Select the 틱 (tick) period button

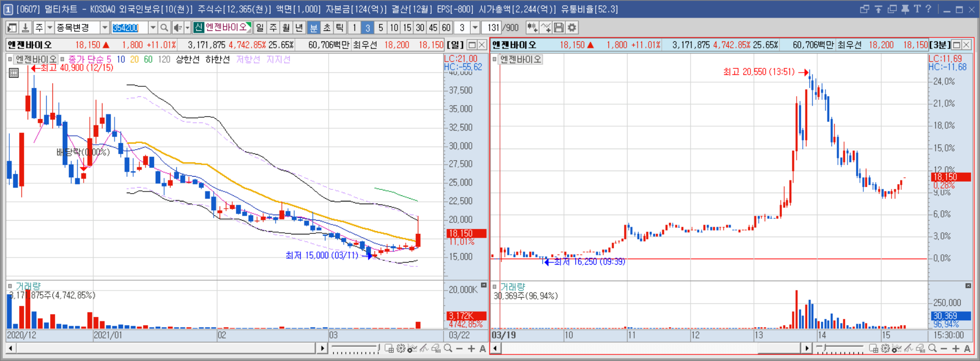(x=340, y=28)
